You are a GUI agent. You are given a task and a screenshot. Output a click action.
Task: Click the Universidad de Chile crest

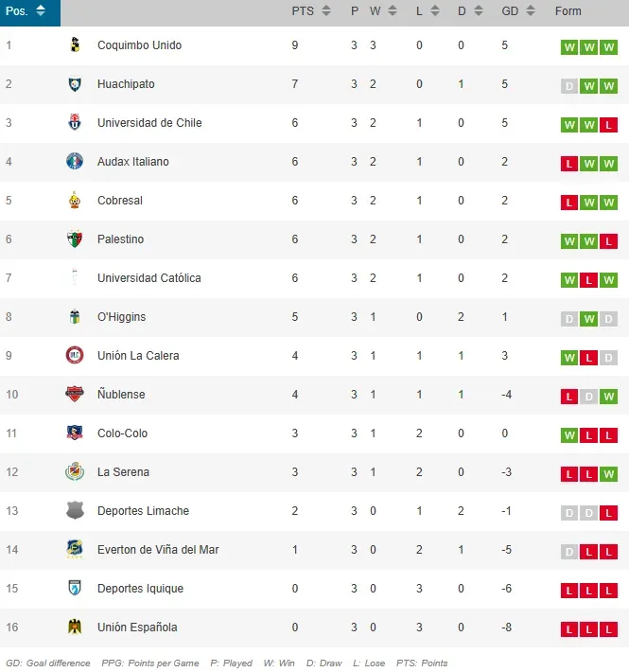coord(75,123)
